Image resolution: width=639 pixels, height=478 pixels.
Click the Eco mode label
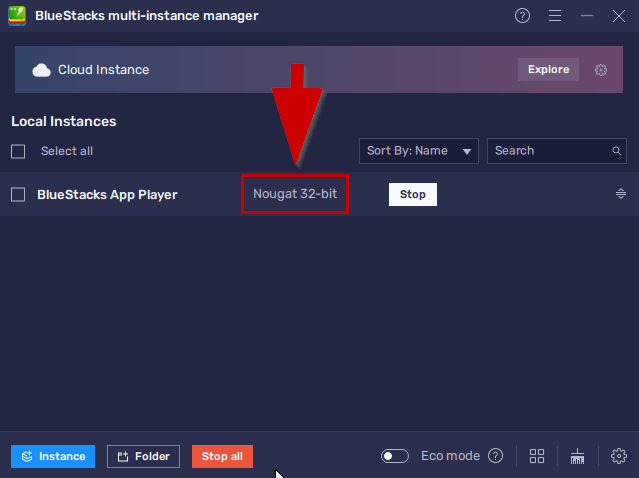450,456
